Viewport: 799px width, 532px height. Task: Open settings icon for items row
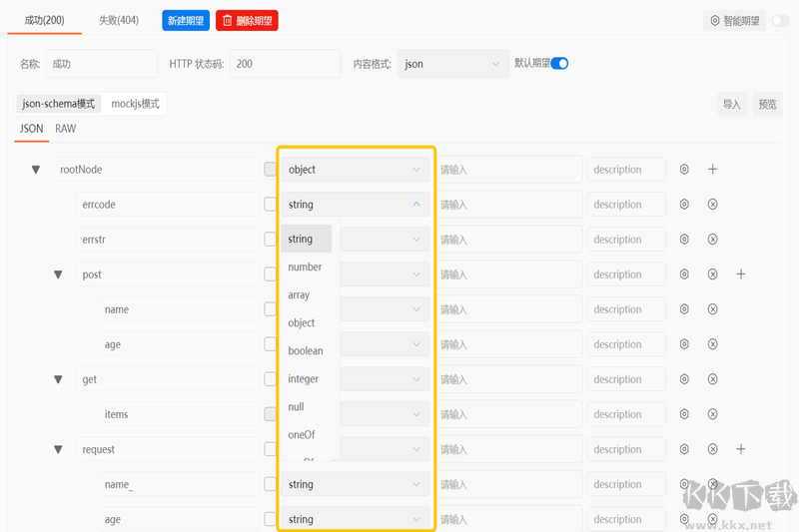point(684,414)
